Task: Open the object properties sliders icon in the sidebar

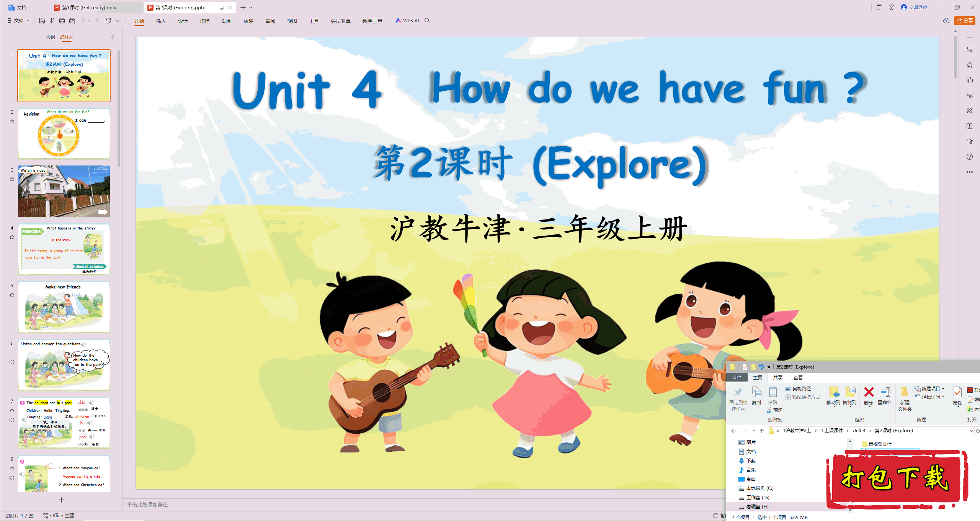Action: click(x=970, y=49)
